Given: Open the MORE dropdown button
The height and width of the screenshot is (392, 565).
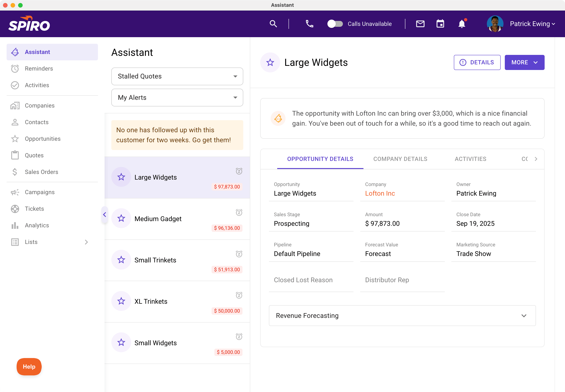Looking at the screenshot, I should point(524,62).
